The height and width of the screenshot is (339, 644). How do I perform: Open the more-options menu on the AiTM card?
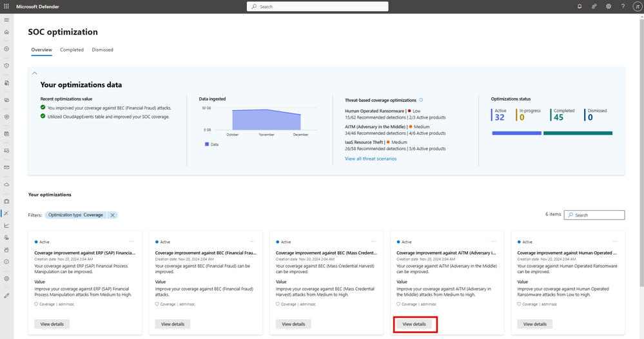[x=494, y=241]
